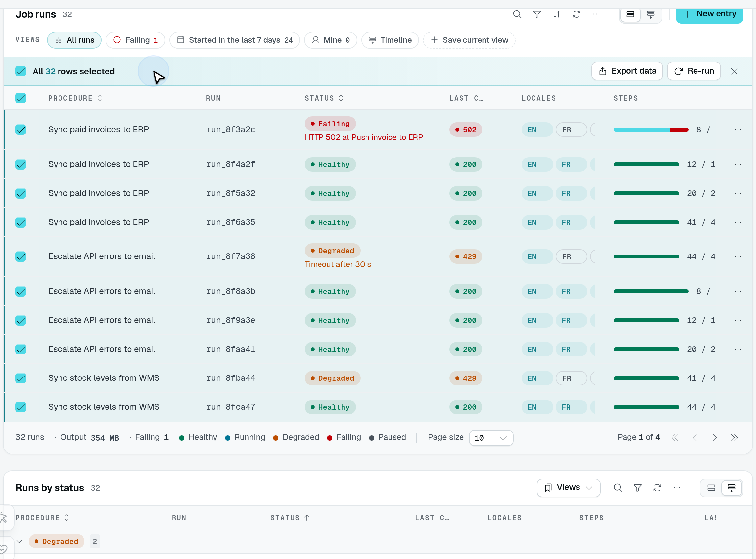Click Export data button
Viewport: 756px width, 559px height.
pos(627,71)
